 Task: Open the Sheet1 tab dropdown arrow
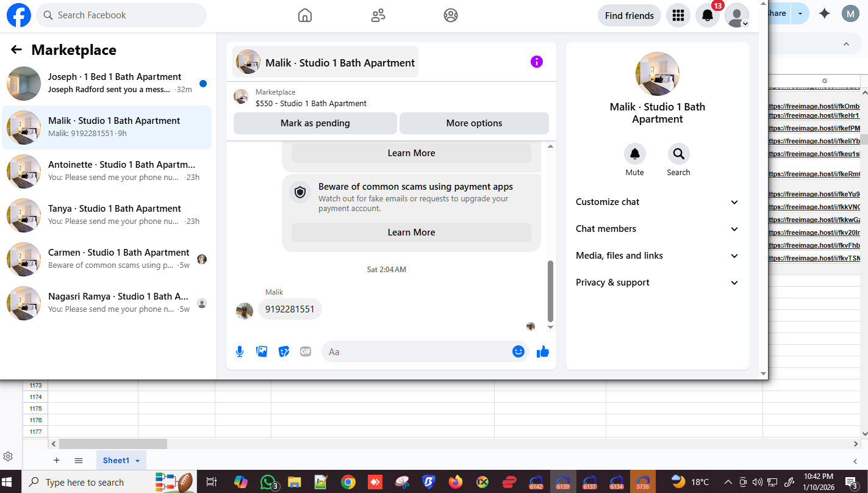(x=138, y=461)
